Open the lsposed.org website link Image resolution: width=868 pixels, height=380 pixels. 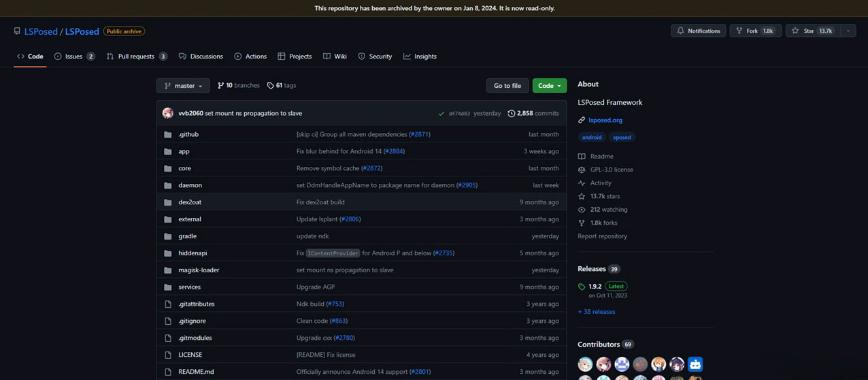click(x=605, y=120)
